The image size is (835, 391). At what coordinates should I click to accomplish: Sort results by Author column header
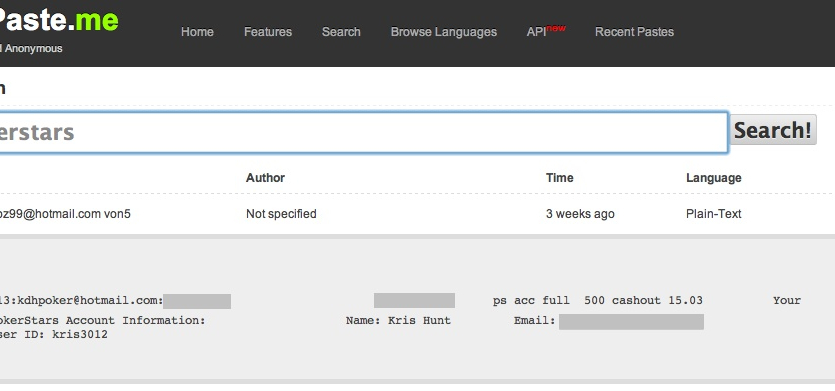coord(265,178)
